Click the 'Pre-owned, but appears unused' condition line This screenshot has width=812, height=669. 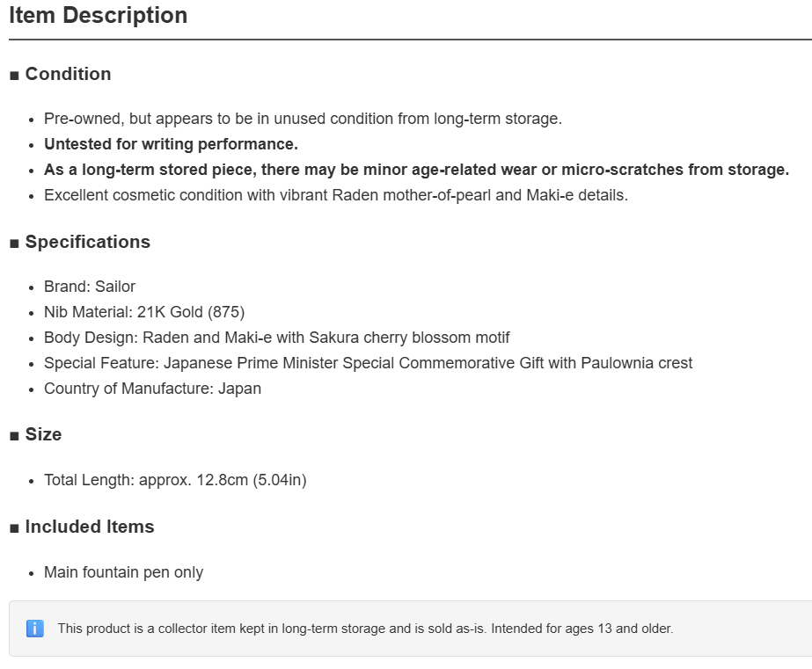click(303, 119)
